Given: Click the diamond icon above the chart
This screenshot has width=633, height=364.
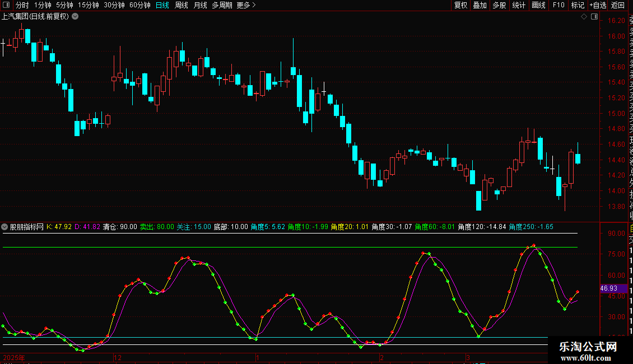Looking at the screenshot, I should (x=584, y=17).
